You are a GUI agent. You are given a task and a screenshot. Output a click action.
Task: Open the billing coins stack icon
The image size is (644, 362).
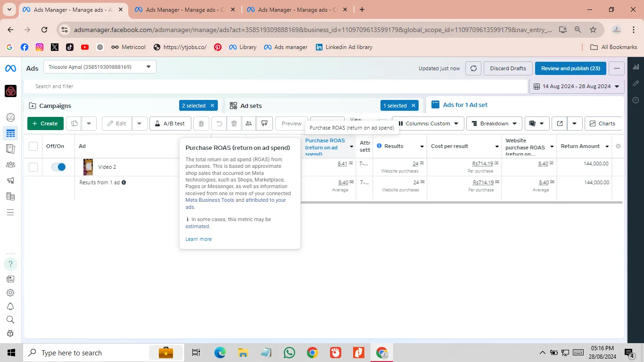pyautogui.click(x=10, y=197)
